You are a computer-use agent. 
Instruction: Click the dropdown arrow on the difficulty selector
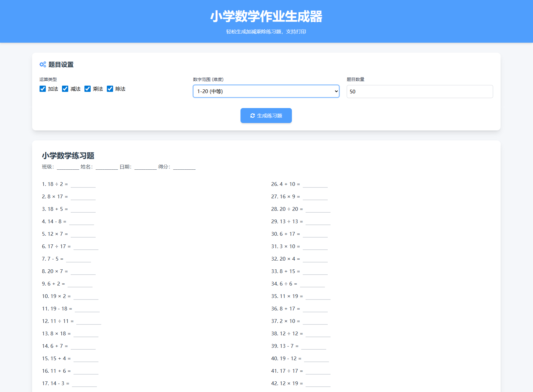click(x=336, y=91)
